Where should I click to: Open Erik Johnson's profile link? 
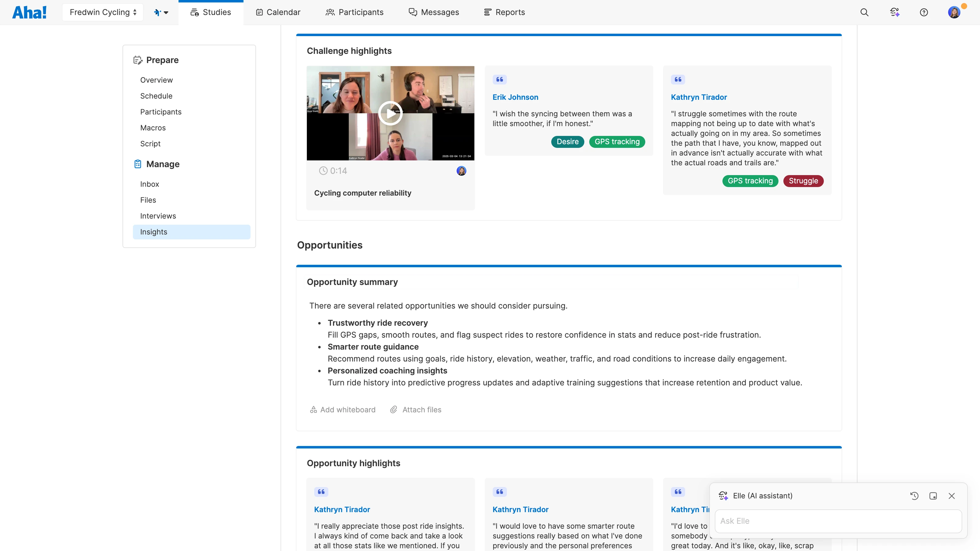click(515, 97)
